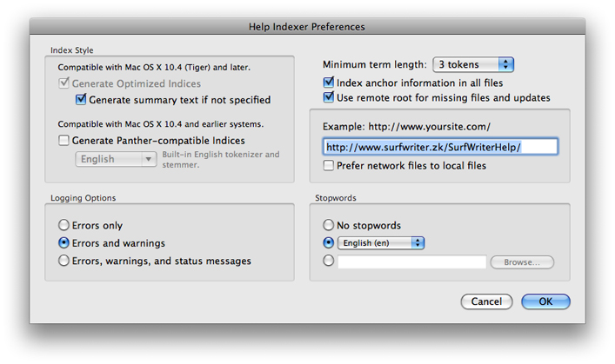Select the English (en) stopwords radio button
Image resolution: width=615 pixels, height=364 pixels.
(x=328, y=242)
